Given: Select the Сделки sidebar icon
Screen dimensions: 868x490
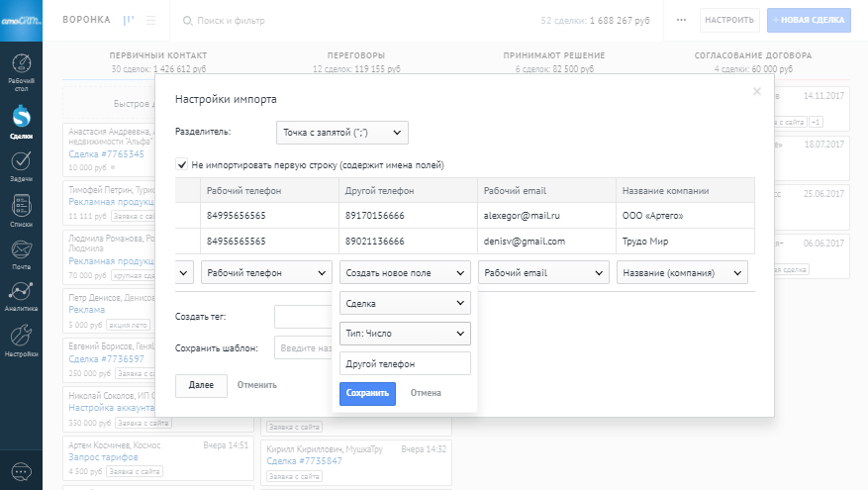Looking at the screenshot, I should pyautogui.click(x=21, y=122).
